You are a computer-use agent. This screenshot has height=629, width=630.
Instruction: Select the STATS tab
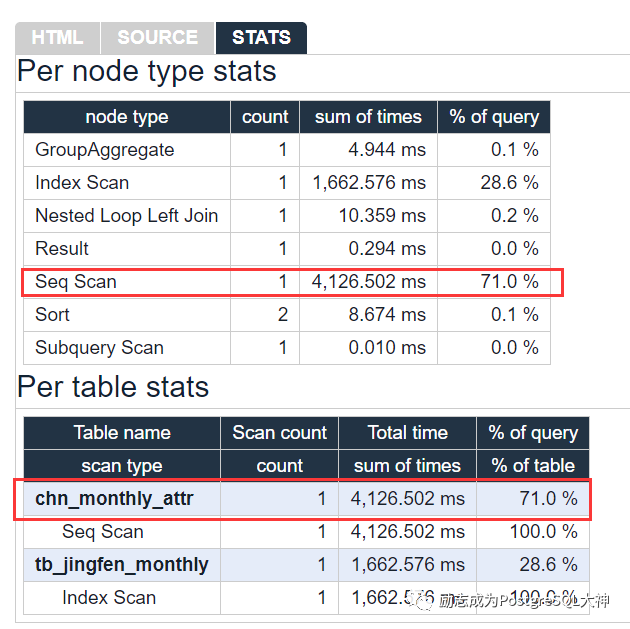coord(261,38)
